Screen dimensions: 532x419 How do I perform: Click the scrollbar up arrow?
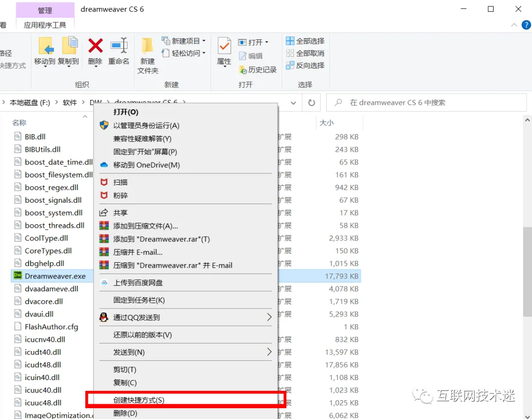pyautogui.click(x=527, y=120)
